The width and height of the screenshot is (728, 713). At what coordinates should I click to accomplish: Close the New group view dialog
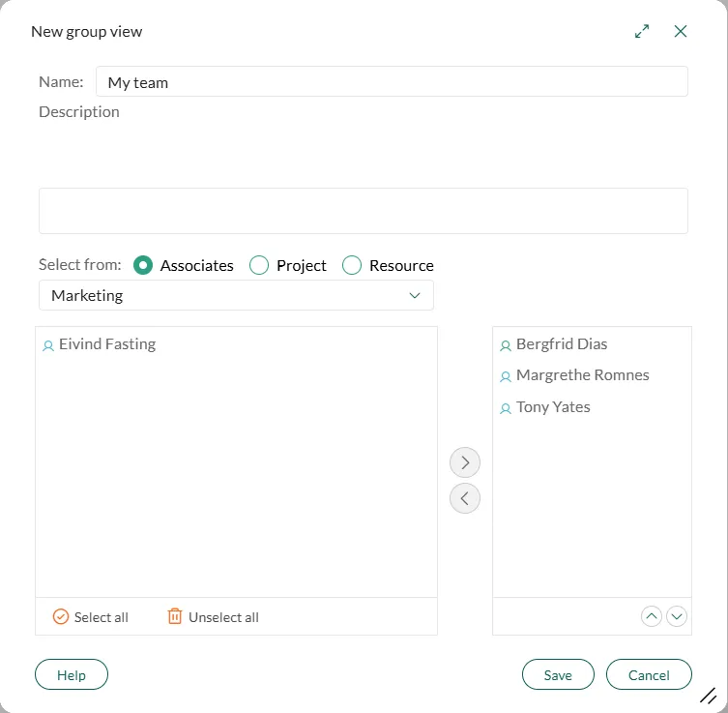click(681, 32)
